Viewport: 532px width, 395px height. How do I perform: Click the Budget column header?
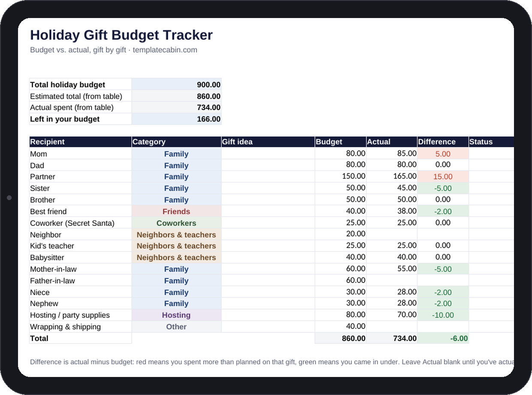click(x=341, y=142)
